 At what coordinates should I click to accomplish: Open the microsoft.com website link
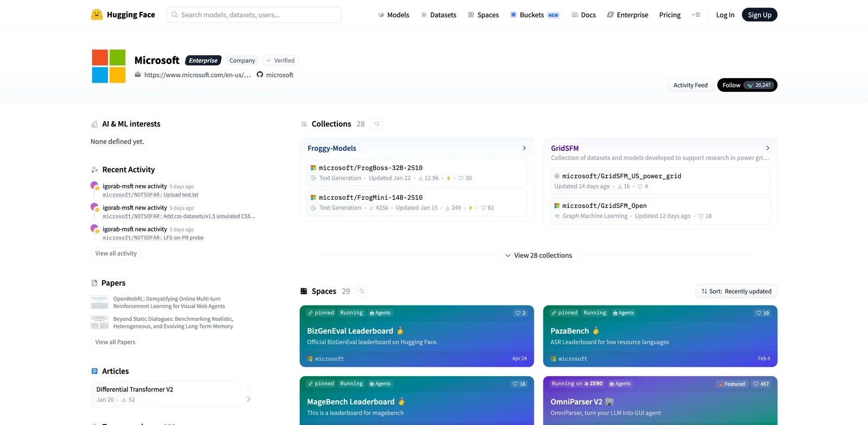pos(197,75)
